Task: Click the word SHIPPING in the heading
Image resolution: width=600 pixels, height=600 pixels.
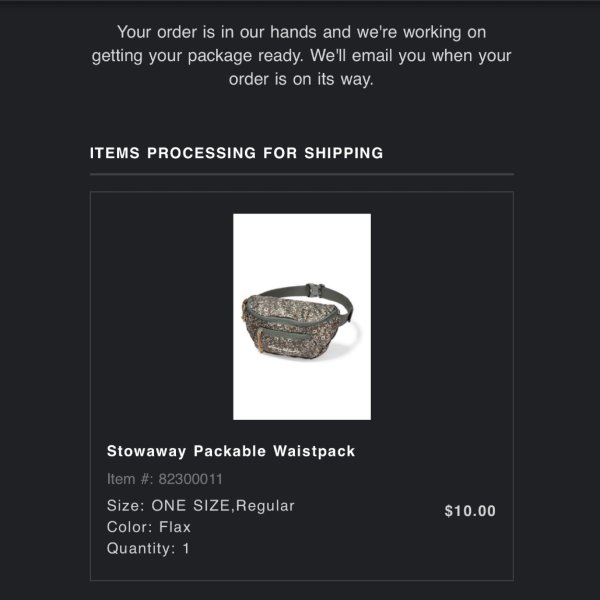Action: coord(343,153)
